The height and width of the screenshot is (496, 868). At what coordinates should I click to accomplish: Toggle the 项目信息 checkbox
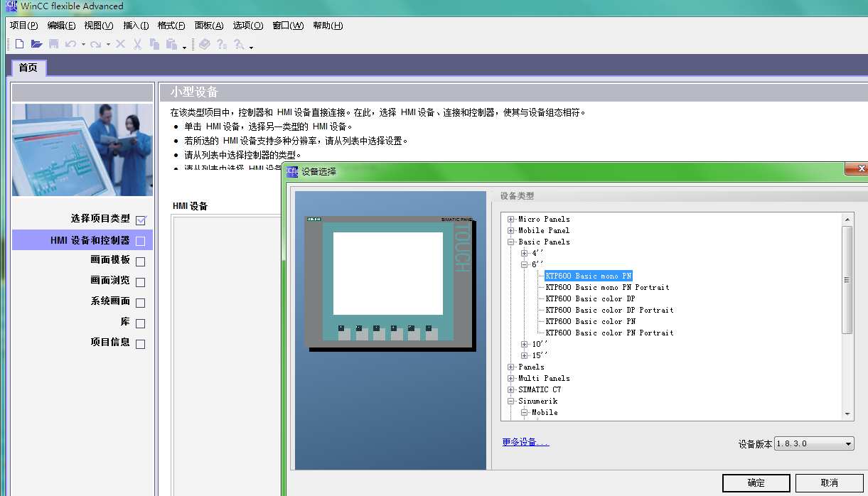coord(140,344)
